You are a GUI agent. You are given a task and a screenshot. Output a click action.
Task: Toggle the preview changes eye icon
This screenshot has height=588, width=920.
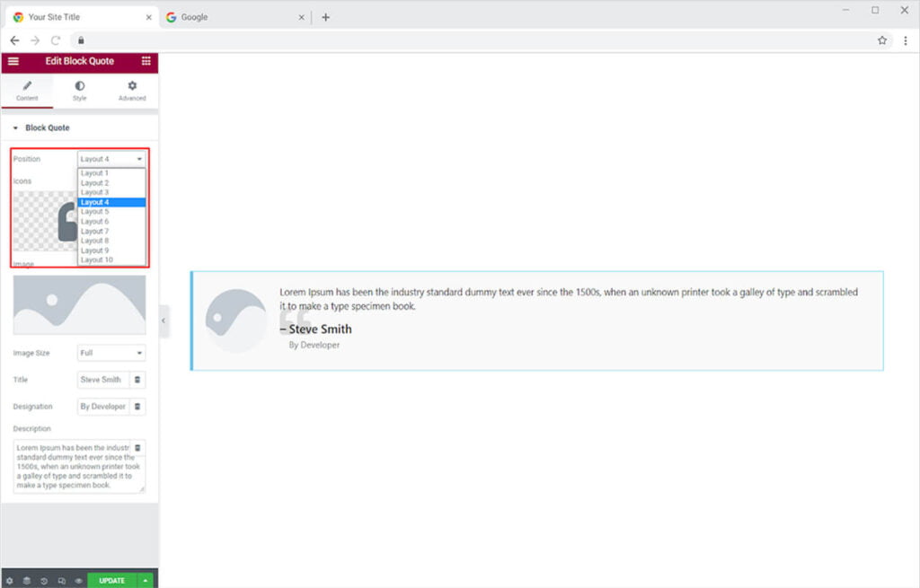coord(78,581)
